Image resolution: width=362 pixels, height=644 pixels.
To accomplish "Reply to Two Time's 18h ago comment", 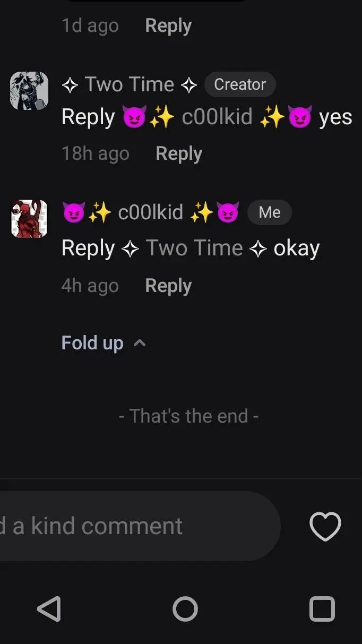I will pyautogui.click(x=179, y=154).
